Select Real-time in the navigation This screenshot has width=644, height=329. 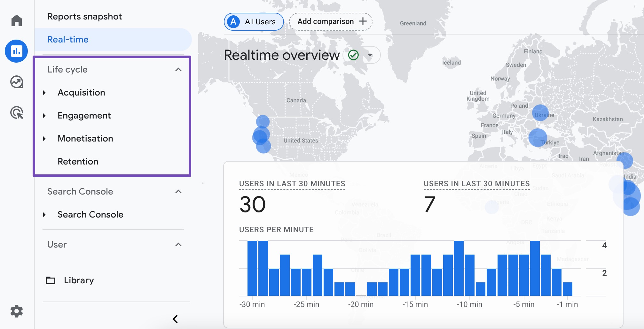coord(68,40)
